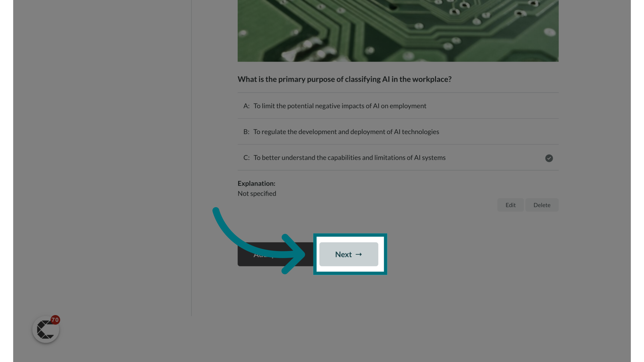Click the notification badge showing 70
Image resolution: width=644 pixels, height=362 pixels.
pos(55,319)
